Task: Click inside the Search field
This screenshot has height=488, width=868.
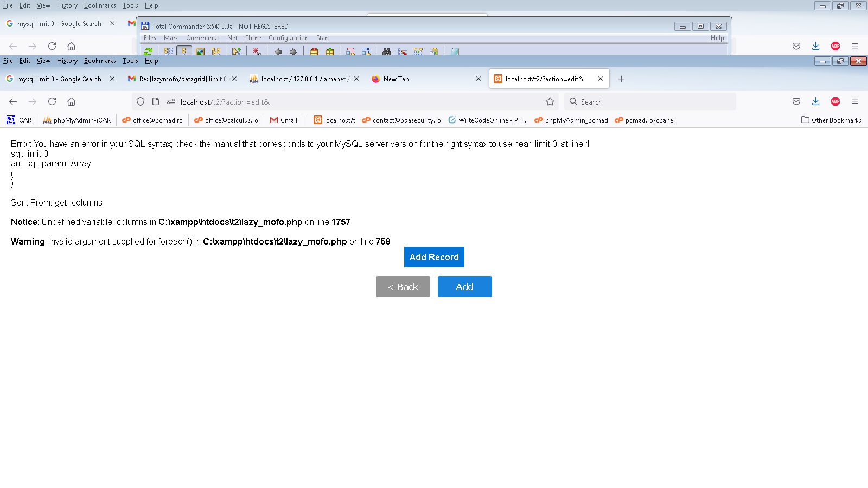Action: pos(651,101)
